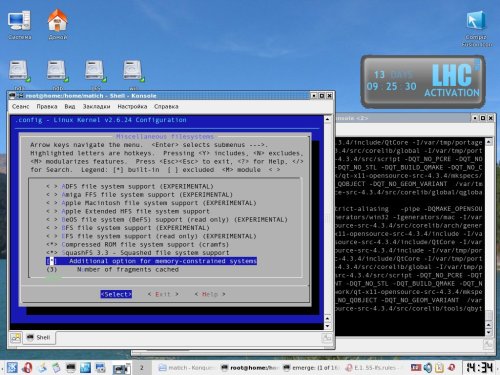Image resolution: width=500 pixels, height=375 pixels.
Task: Toggle Additional option for memory-constrained systems
Action: coord(151,261)
